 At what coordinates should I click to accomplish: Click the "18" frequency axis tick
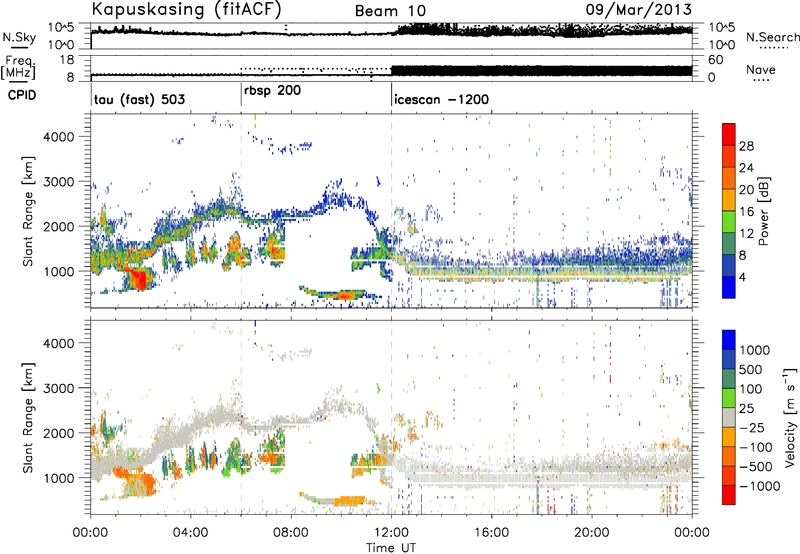67,60
